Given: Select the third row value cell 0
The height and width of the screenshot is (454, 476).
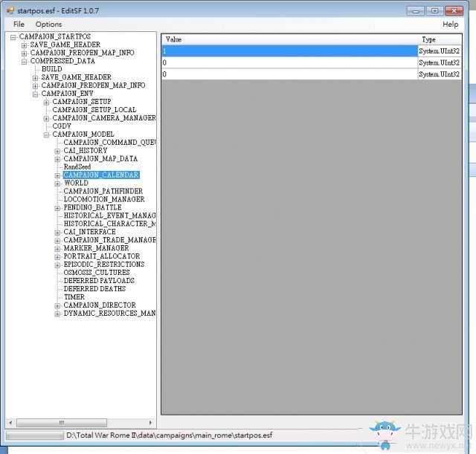Looking at the screenshot, I should tap(290, 74).
